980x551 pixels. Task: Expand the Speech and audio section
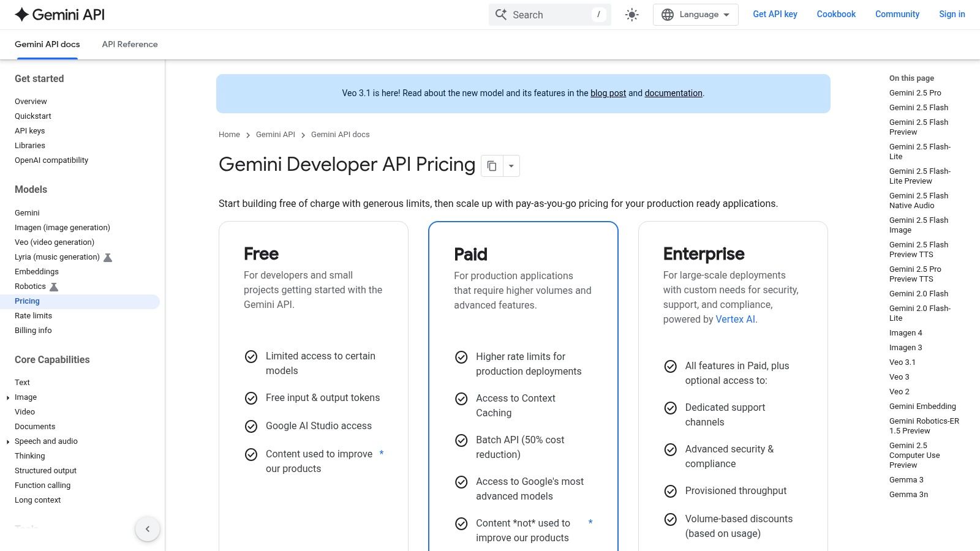pyautogui.click(x=7, y=441)
